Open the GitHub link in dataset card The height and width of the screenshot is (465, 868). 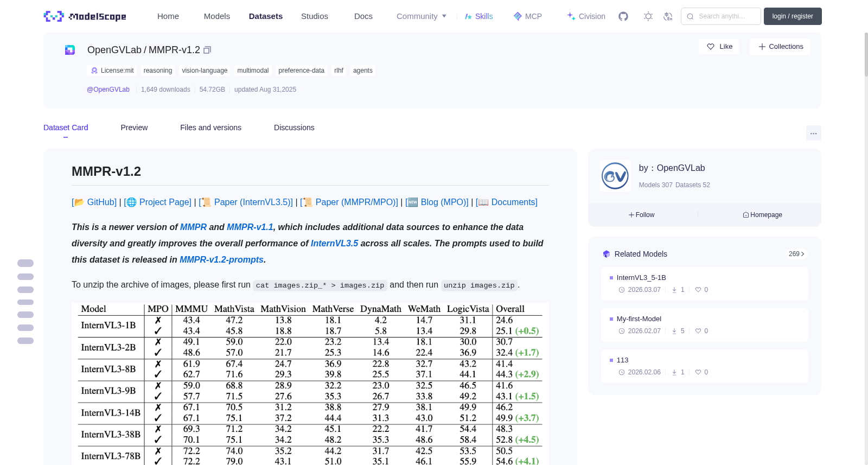click(95, 202)
